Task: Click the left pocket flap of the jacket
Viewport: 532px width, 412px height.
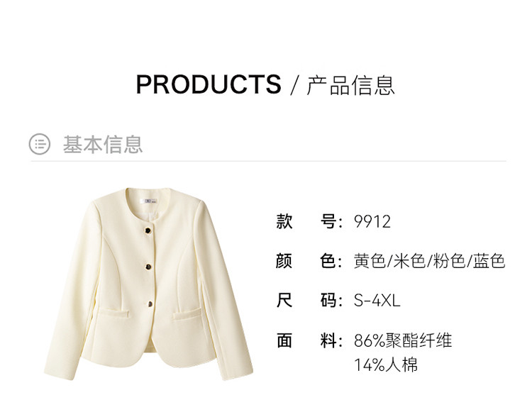Action: [x=114, y=312]
